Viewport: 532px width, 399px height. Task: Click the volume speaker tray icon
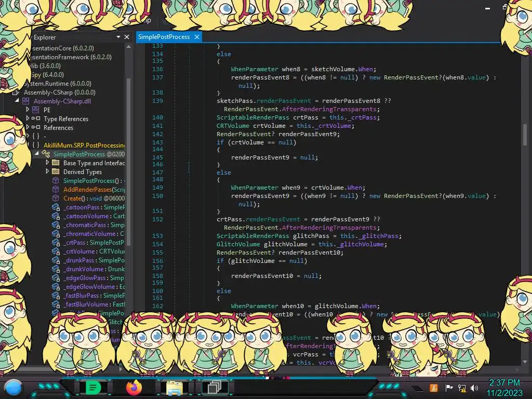pos(474,388)
